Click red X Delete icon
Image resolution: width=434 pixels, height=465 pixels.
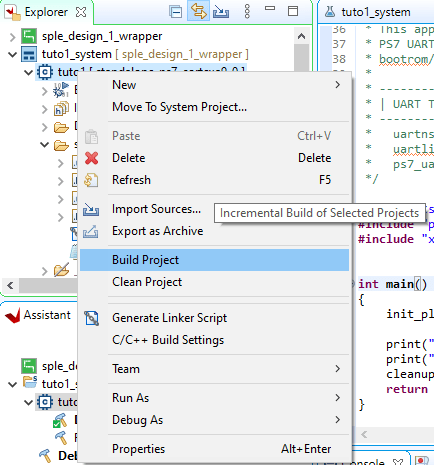91,158
